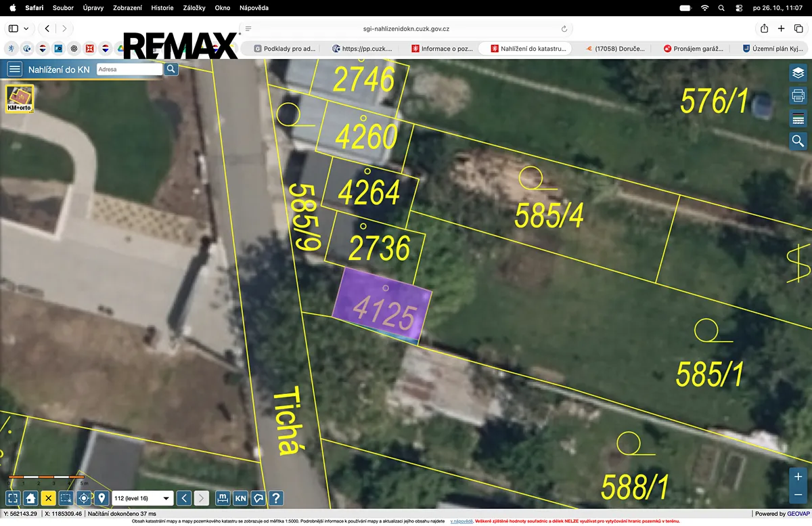Image resolution: width=812 pixels, height=526 pixels.
Task: Open the hamburger menu beside Nahlížení do KN
Action: click(x=15, y=69)
